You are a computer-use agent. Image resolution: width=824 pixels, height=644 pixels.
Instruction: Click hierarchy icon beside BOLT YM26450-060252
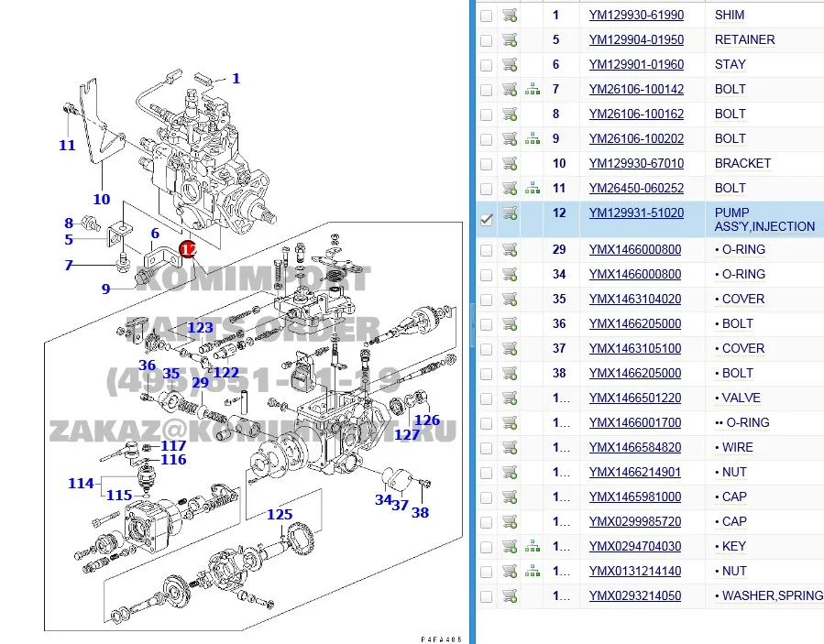[533, 188]
